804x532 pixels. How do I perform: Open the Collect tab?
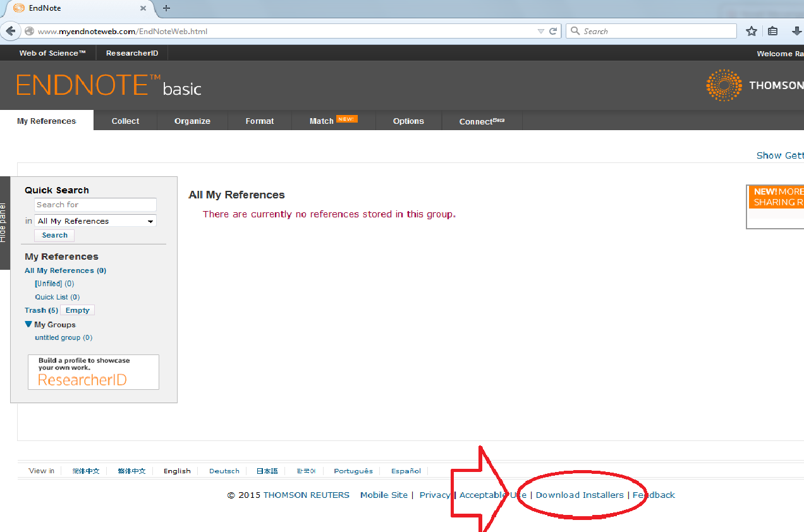click(125, 121)
